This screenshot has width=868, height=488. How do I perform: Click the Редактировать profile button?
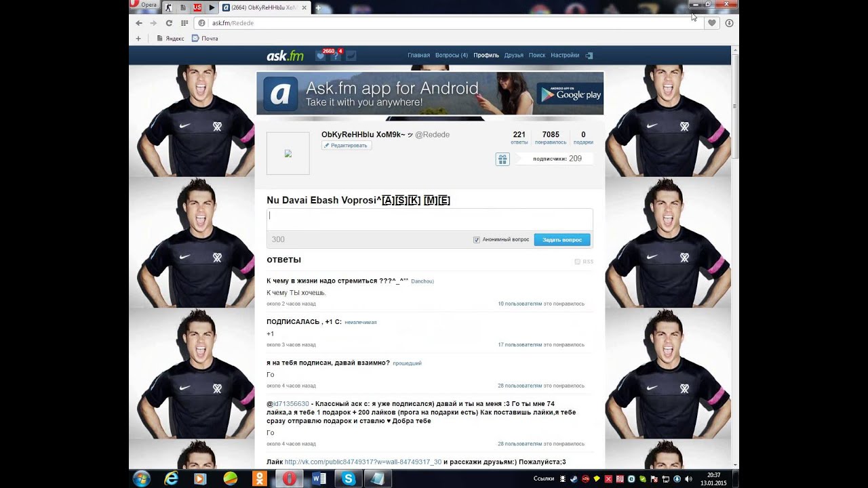click(x=346, y=146)
